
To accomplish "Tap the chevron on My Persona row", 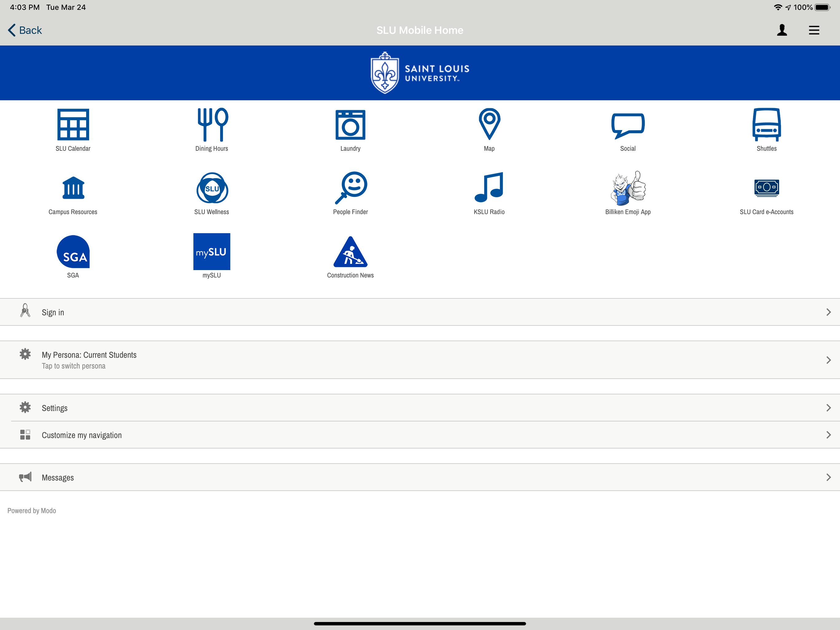I will [829, 360].
